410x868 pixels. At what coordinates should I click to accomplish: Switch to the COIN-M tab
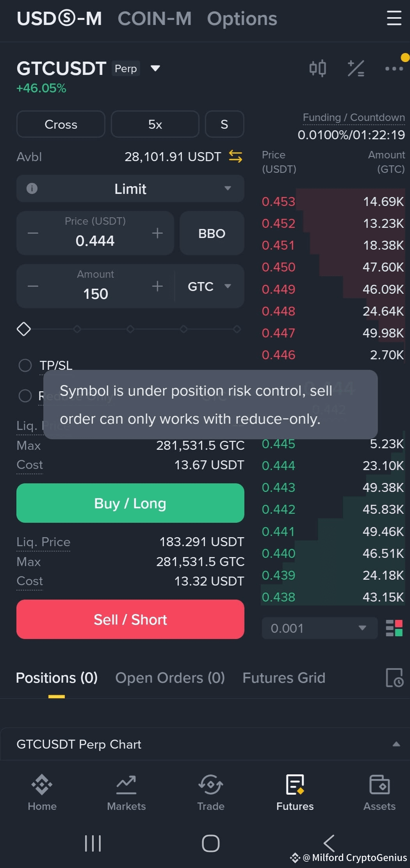click(155, 18)
